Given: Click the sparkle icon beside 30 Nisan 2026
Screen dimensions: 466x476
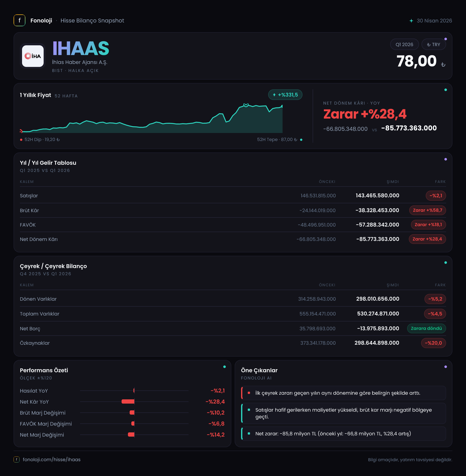Looking at the screenshot, I should pos(411,21).
